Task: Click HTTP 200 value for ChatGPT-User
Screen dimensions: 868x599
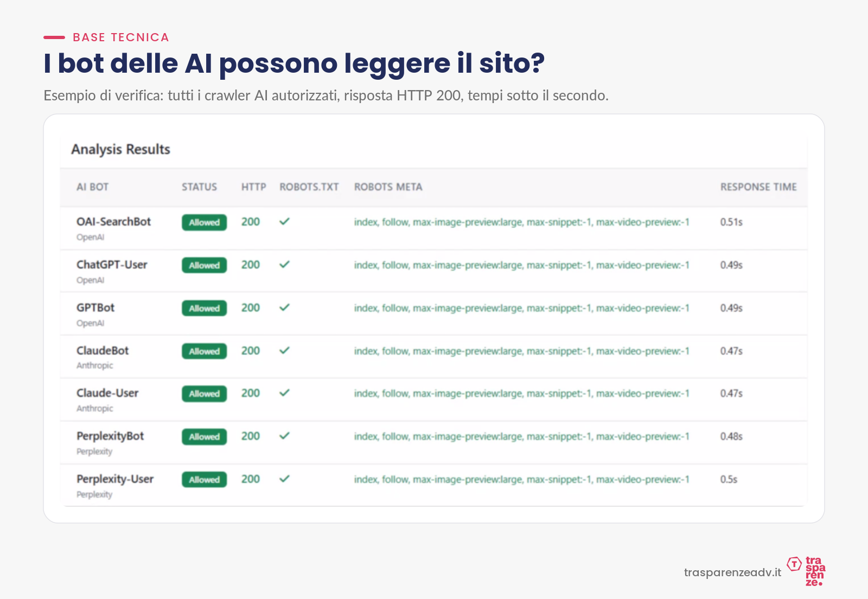Action: tap(251, 264)
